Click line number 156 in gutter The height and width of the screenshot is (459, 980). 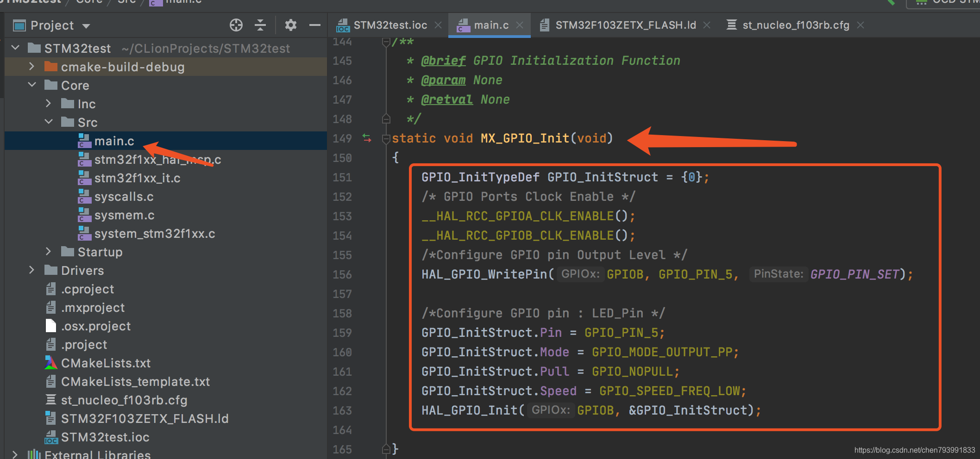click(x=342, y=274)
